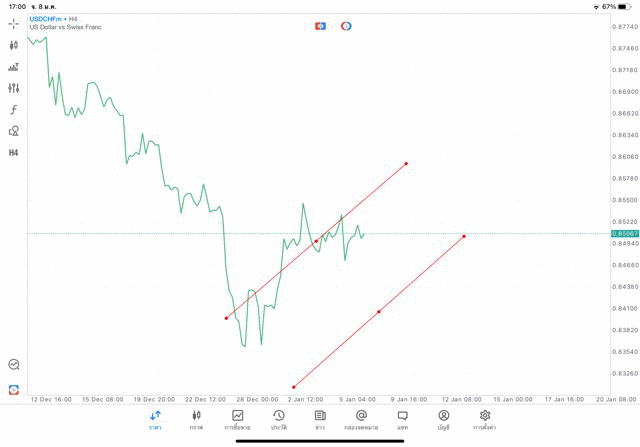This screenshot has height=447, width=640.
Task: Open the H4 timeframe selector in sidebar
Action: coord(14,153)
